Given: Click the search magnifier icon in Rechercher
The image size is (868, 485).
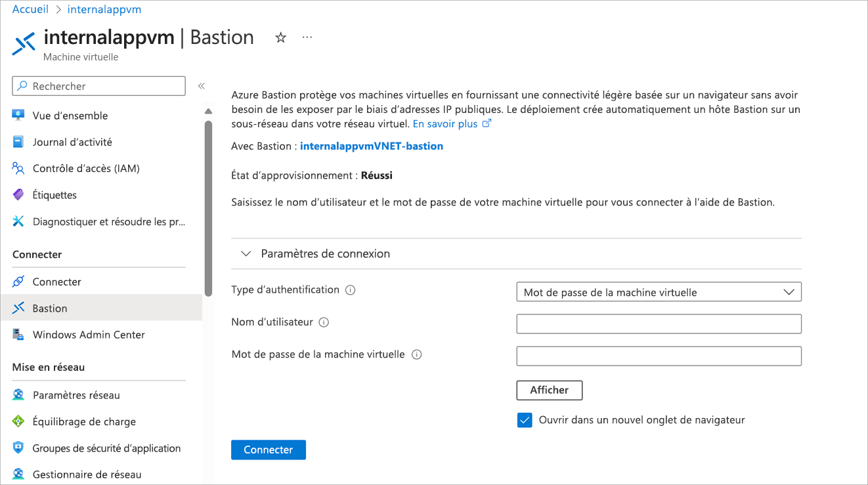Looking at the screenshot, I should click(22, 86).
